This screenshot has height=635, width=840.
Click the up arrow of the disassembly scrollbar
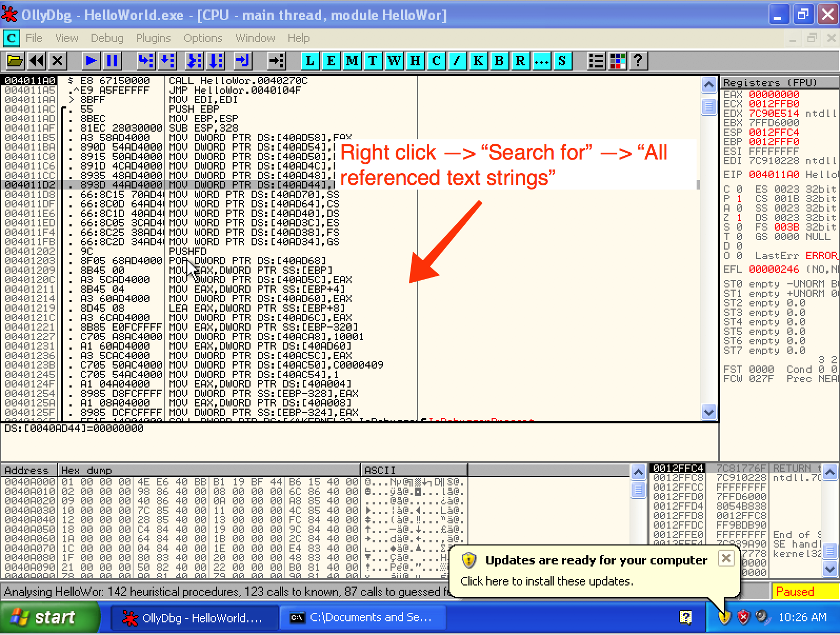point(709,84)
